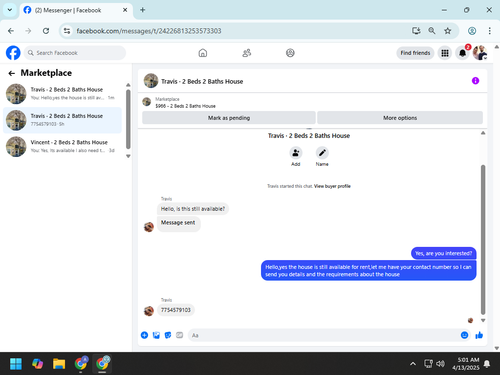Click the Add people icon
Viewport: 500px width, 375px height.
(296, 153)
